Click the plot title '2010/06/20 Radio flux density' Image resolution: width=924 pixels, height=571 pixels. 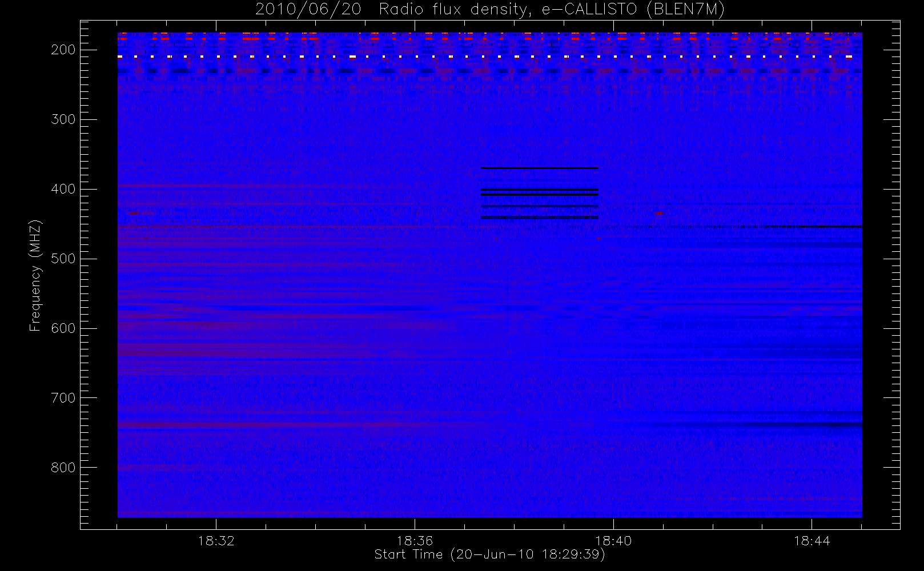coord(490,10)
